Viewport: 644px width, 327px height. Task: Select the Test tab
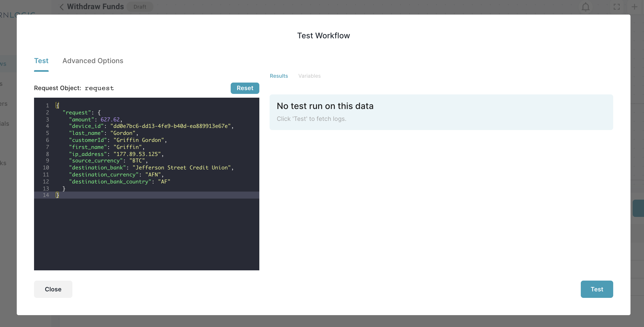pyautogui.click(x=41, y=60)
